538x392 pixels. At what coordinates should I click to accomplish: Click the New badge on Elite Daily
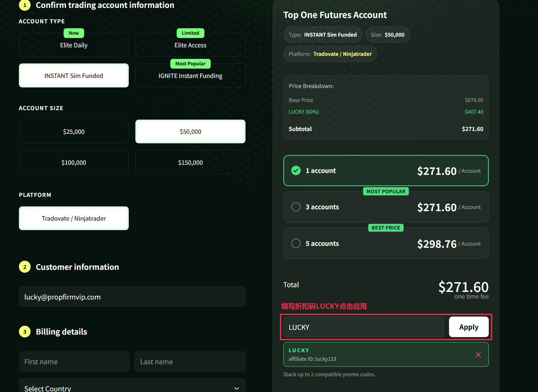click(x=74, y=33)
